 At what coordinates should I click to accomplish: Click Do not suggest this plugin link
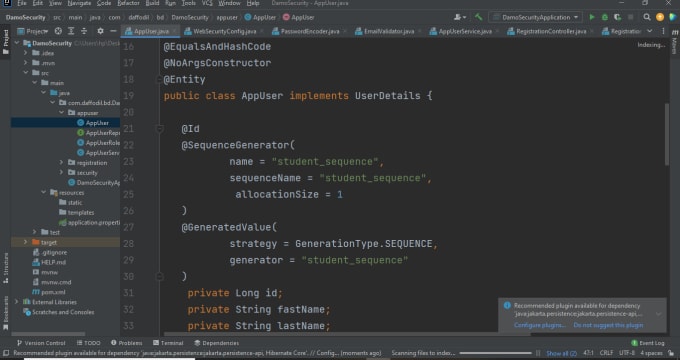pyautogui.click(x=608, y=325)
